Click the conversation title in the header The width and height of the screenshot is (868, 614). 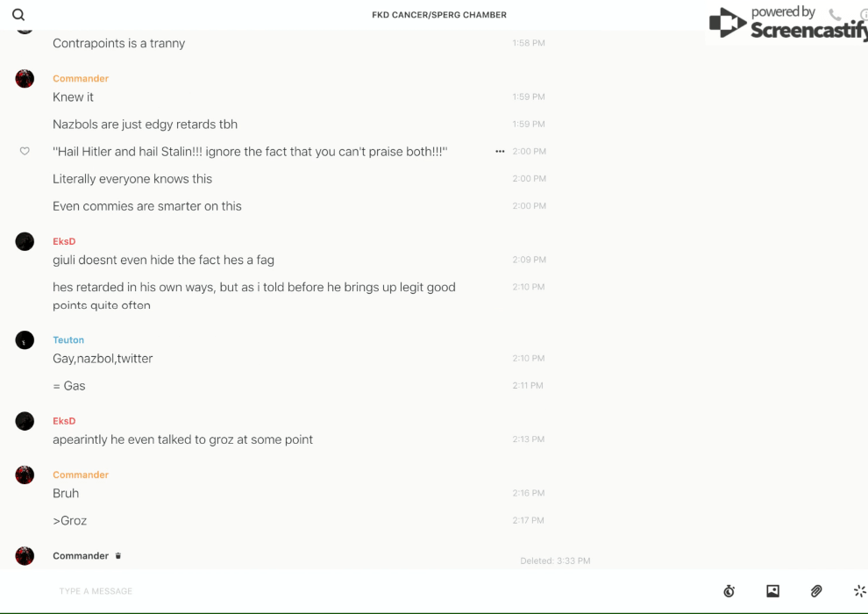tap(439, 15)
